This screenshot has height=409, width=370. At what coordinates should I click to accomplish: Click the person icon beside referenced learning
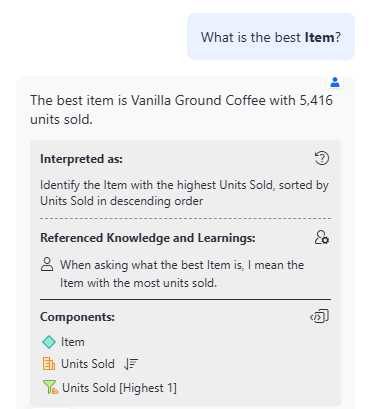pyautogui.click(x=47, y=264)
